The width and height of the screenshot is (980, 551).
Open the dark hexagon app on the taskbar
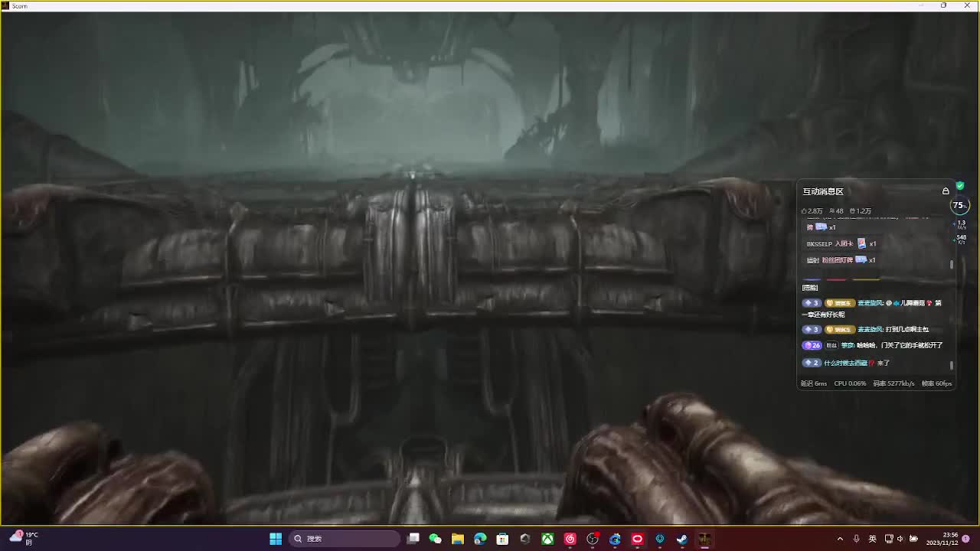(x=525, y=539)
